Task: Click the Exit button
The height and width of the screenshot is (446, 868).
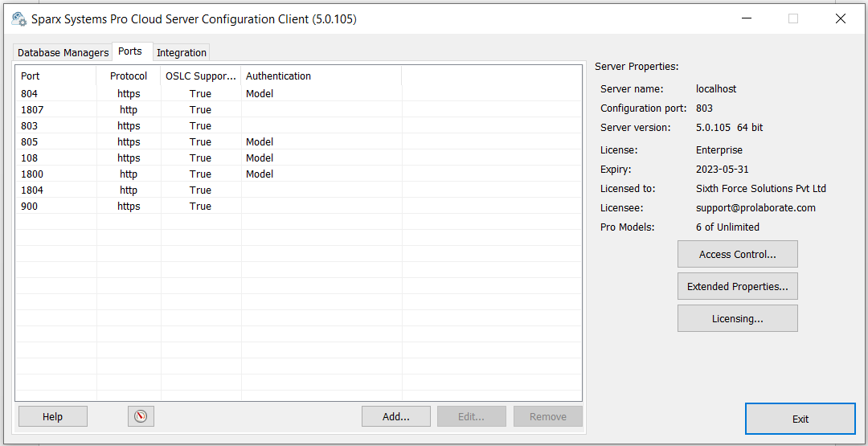Action: (x=800, y=419)
